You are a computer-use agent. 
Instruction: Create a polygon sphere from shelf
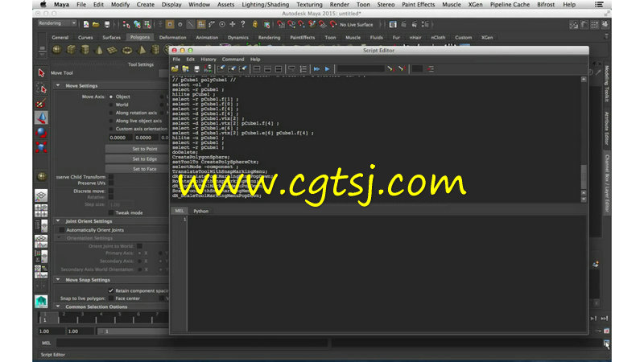tap(56, 50)
